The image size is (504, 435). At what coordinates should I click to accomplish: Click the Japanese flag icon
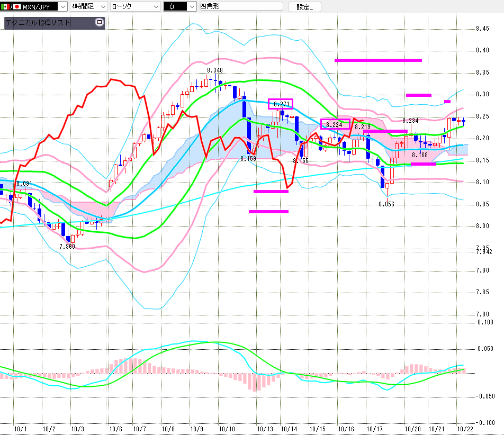point(16,7)
